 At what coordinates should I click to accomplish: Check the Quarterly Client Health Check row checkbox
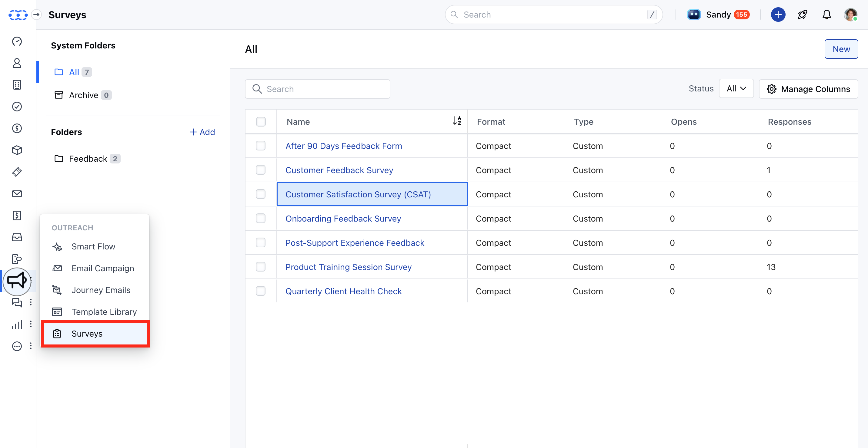[x=261, y=291]
